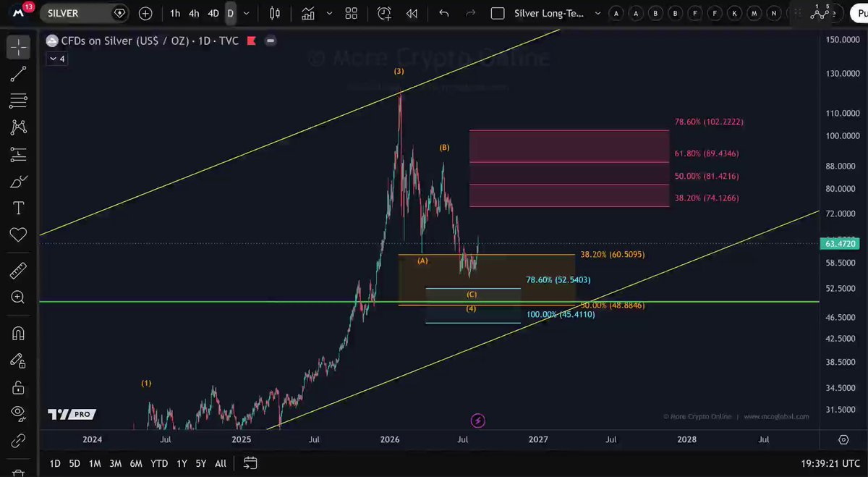Set the date range to YTD
The image size is (868, 477).
[x=159, y=463]
